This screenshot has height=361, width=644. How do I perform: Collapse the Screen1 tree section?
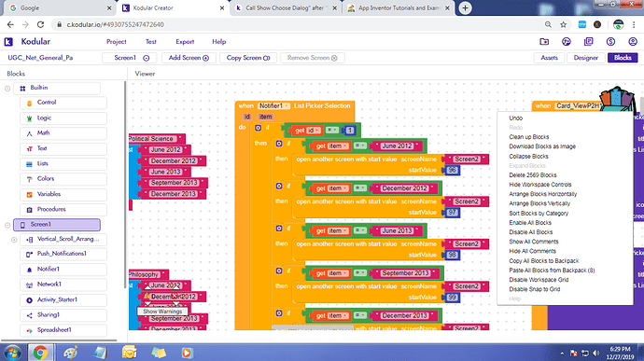point(7,225)
